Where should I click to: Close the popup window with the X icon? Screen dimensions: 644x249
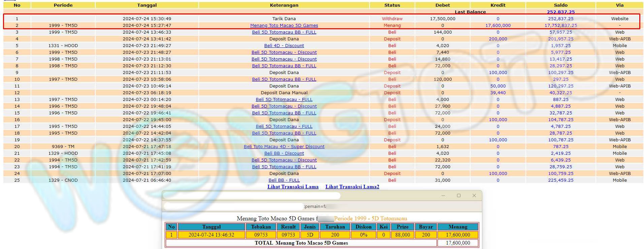point(474,195)
